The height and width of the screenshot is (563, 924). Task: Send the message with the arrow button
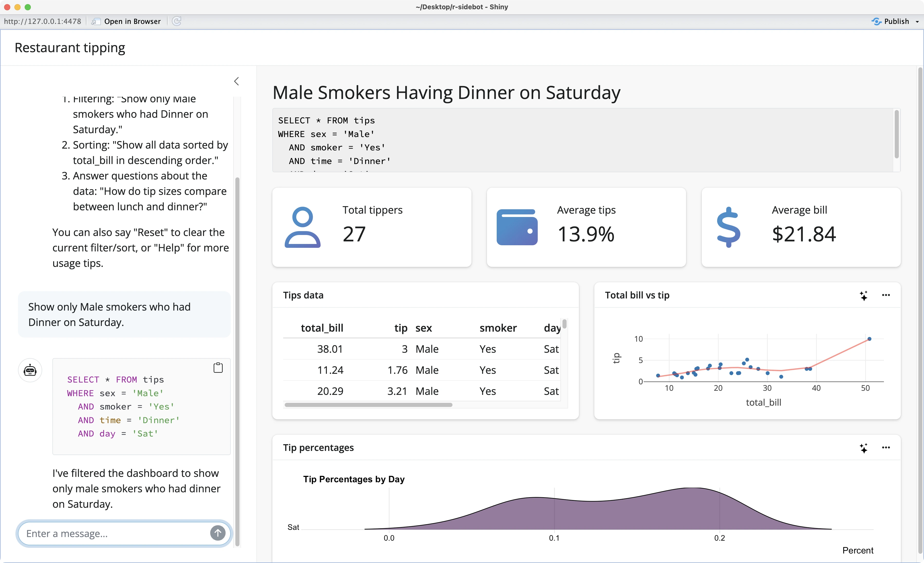point(217,533)
